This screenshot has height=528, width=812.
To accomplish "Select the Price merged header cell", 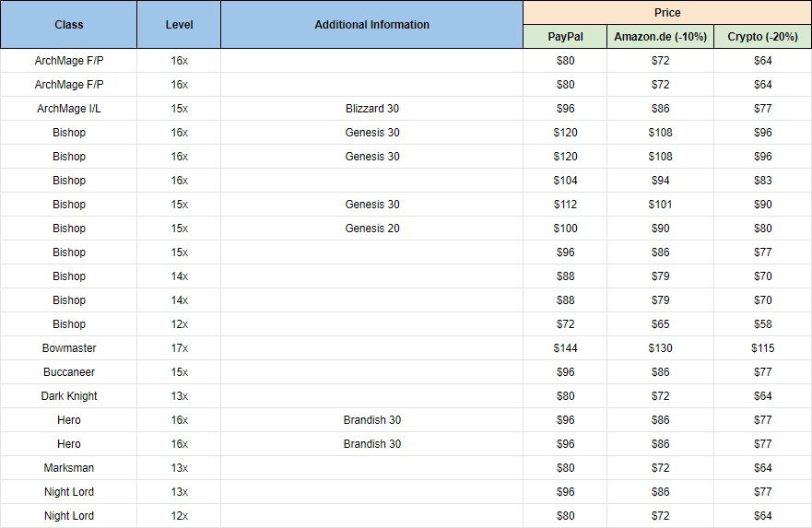I will (x=667, y=12).
